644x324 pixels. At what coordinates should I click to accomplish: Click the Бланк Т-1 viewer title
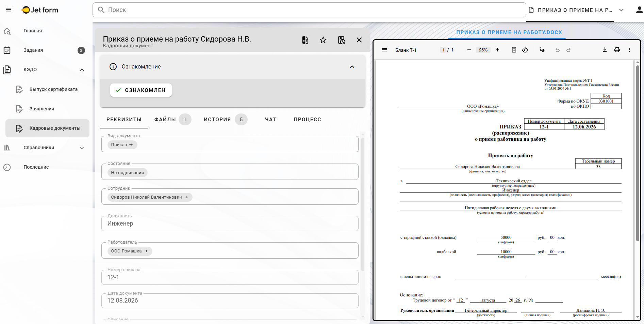point(406,50)
